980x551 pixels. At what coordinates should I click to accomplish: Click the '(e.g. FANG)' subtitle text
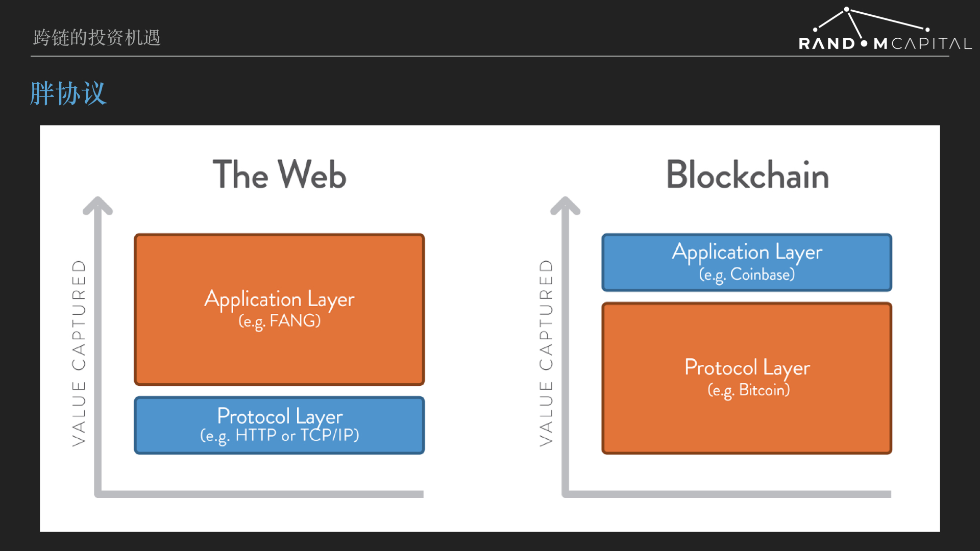click(x=280, y=321)
